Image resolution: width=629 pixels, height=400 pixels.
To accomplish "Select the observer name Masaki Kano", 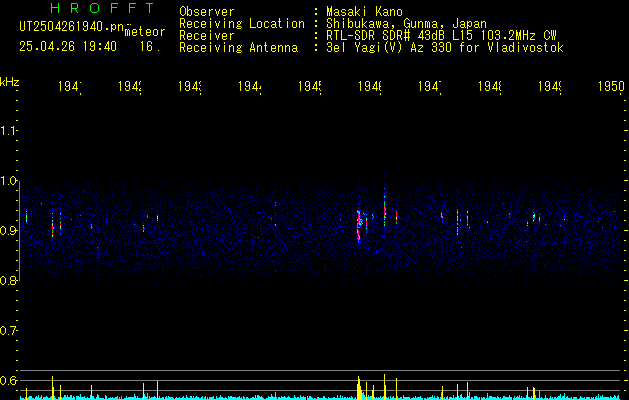I will [364, 12].
